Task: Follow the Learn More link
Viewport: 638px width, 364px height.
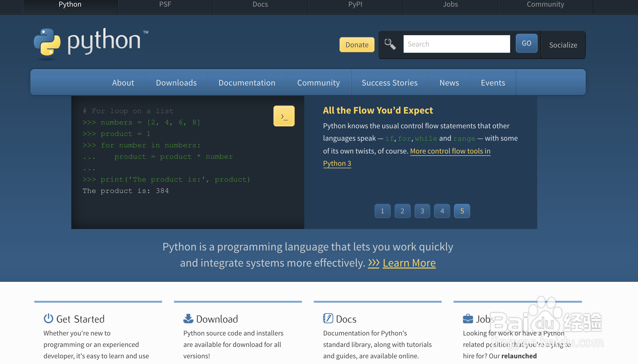Action: point(409,263)
